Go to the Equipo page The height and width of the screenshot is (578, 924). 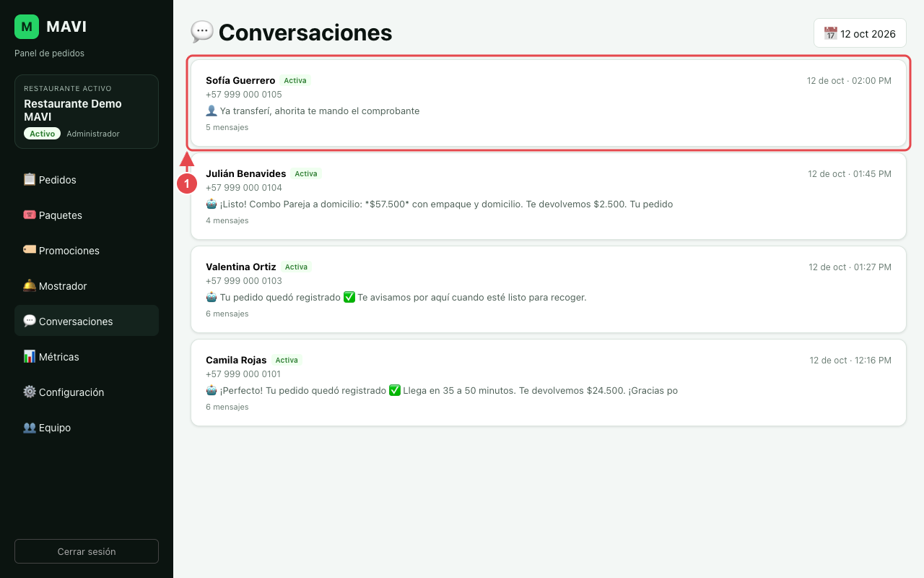coord(87,427)
